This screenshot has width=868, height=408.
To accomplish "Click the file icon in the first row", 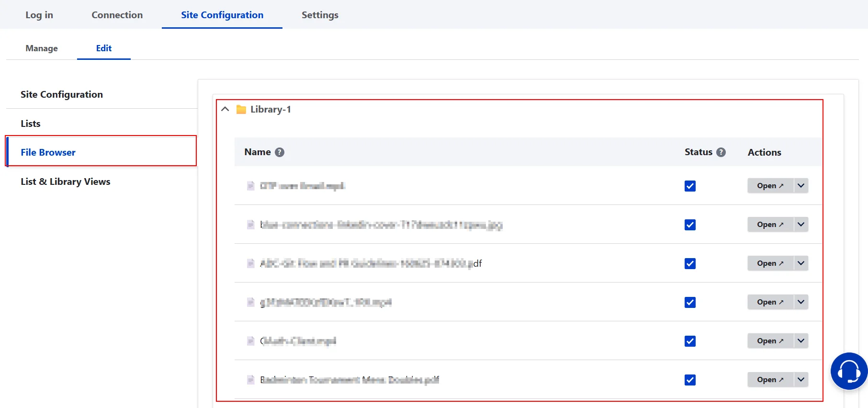I will click(x=250, y=186).
